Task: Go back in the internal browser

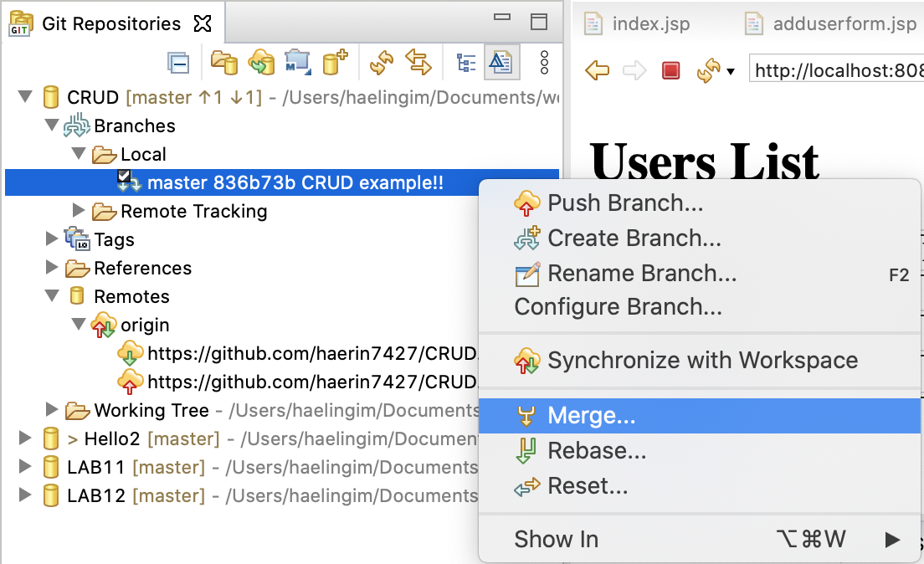Action: (597, 71)
